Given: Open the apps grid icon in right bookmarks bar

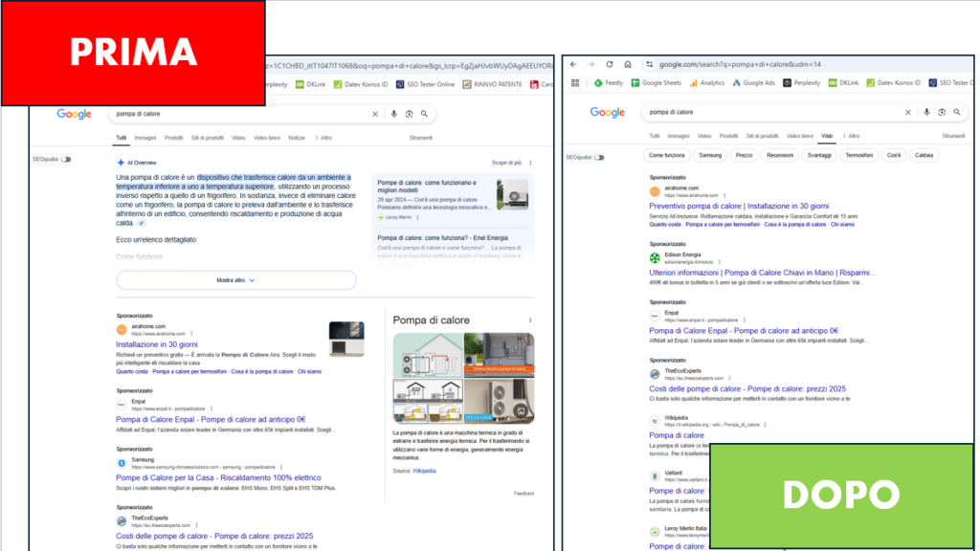Looking at the screenshot, I should click(575, 82).
